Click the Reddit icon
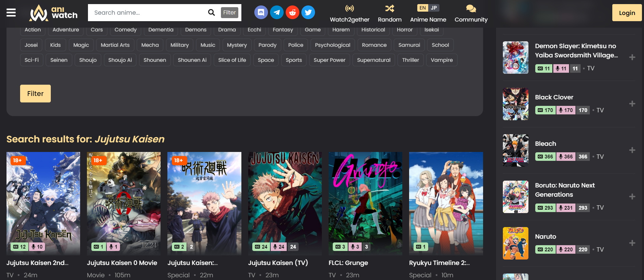 click(x=292, y=13)
